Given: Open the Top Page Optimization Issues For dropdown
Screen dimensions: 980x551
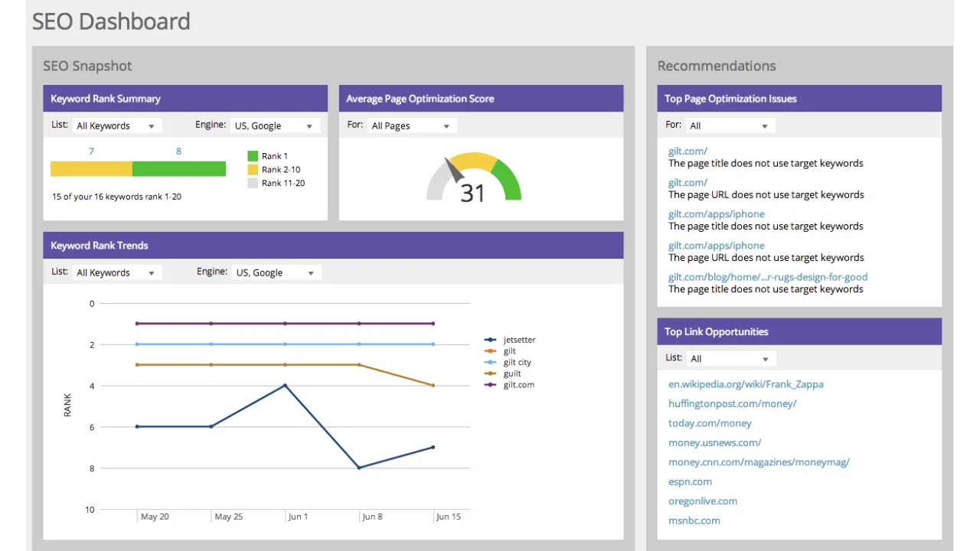Looking at the screenshot, I should [x=727, y=125].
